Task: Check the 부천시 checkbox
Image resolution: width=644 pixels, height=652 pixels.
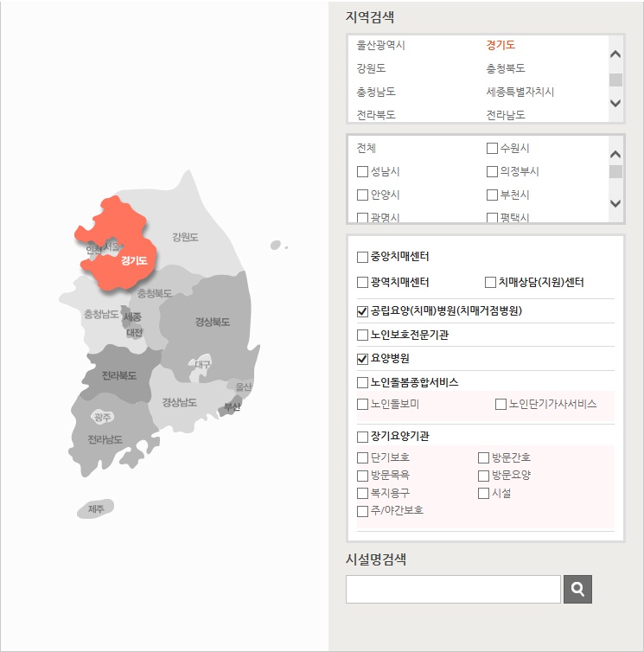Action: 492,195
